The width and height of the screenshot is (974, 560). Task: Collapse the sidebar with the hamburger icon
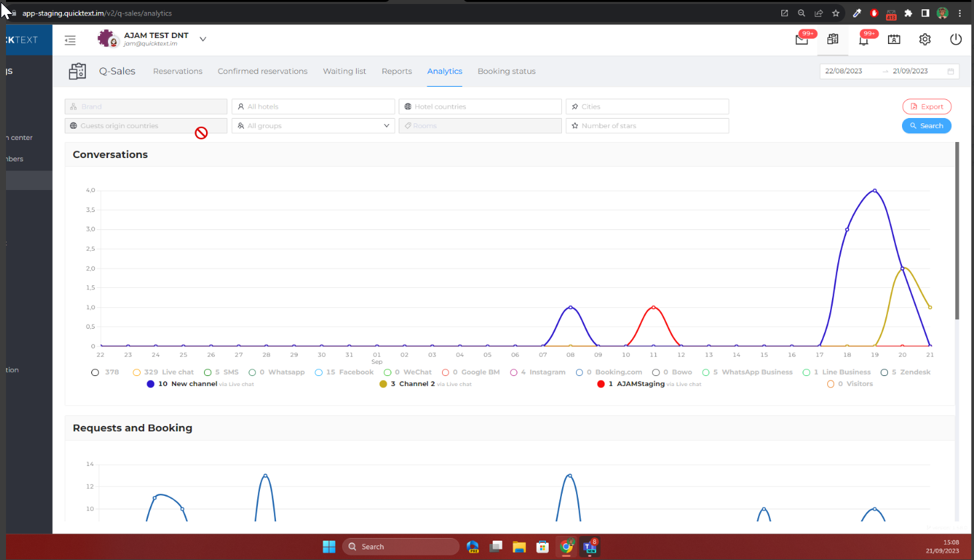point(70,40)
